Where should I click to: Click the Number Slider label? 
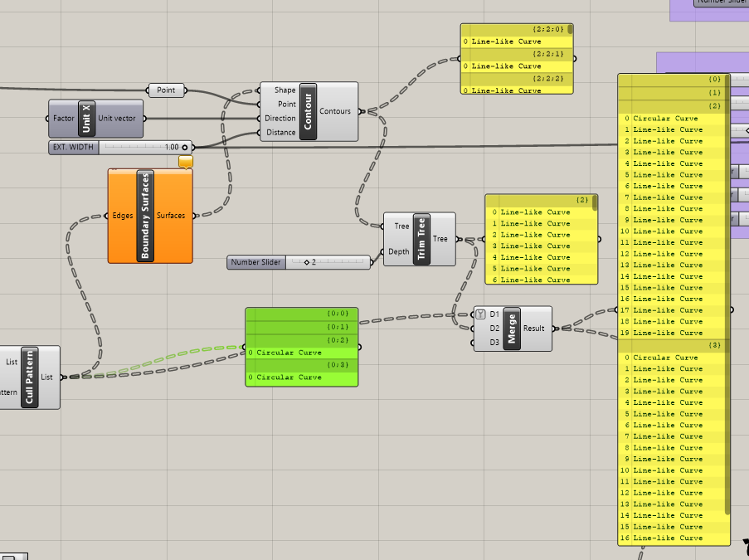point(256,262)
